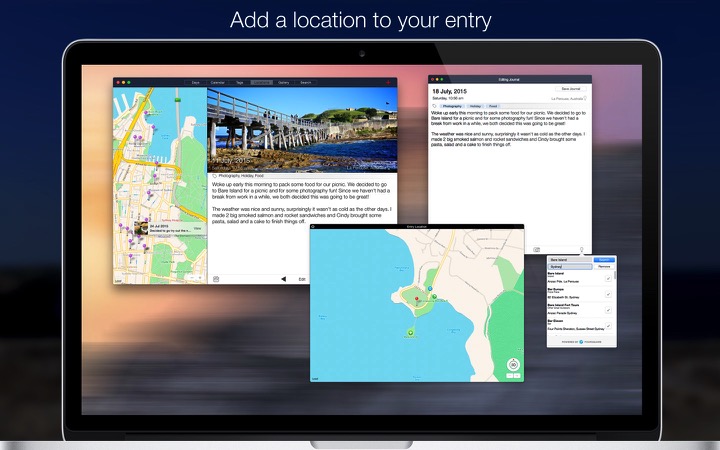This screenshot has height=450, width=720.
Task: Select the Holiday tag in Editing Journal
Action: tap(475, 106)
